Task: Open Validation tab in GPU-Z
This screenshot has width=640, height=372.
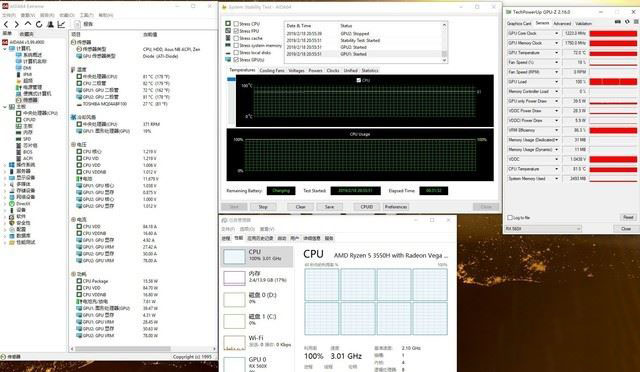Action: (583, 23)
